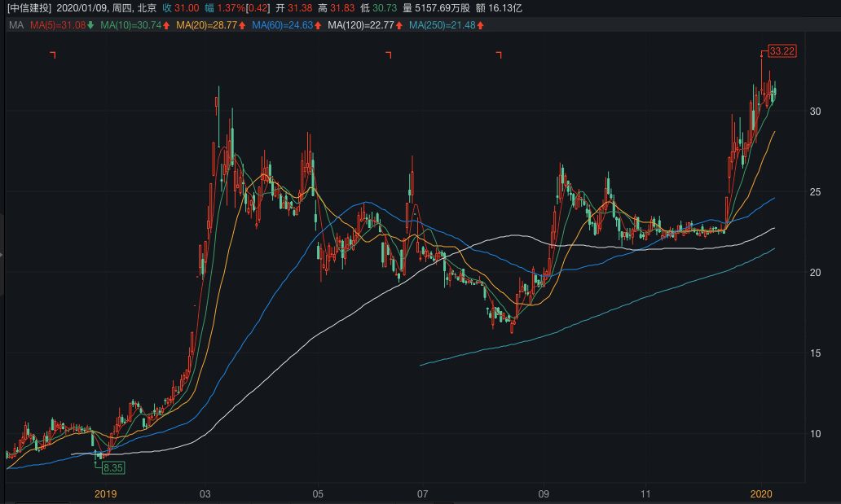
Task: Click the 33.22 highest price label
Action: (782, 51)
